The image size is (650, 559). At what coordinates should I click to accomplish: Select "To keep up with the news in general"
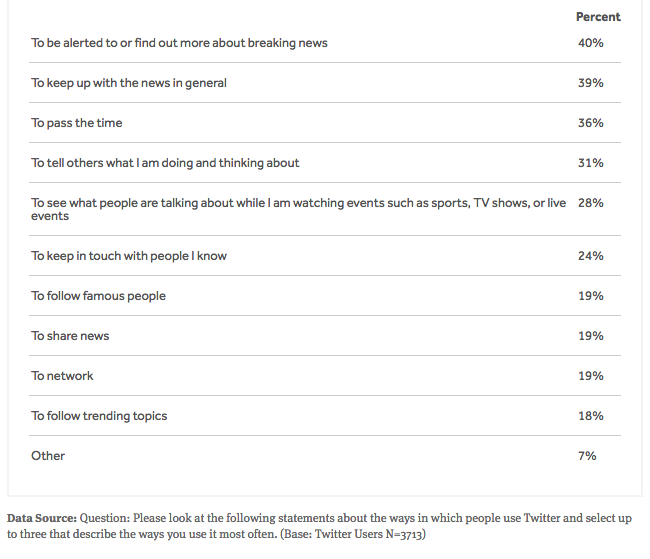pyautogui.click(x=129, y=83)
